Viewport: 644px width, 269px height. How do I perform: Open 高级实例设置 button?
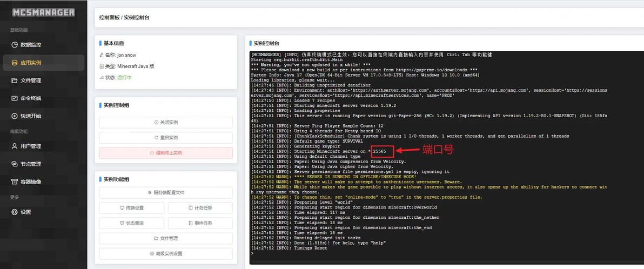166,253
